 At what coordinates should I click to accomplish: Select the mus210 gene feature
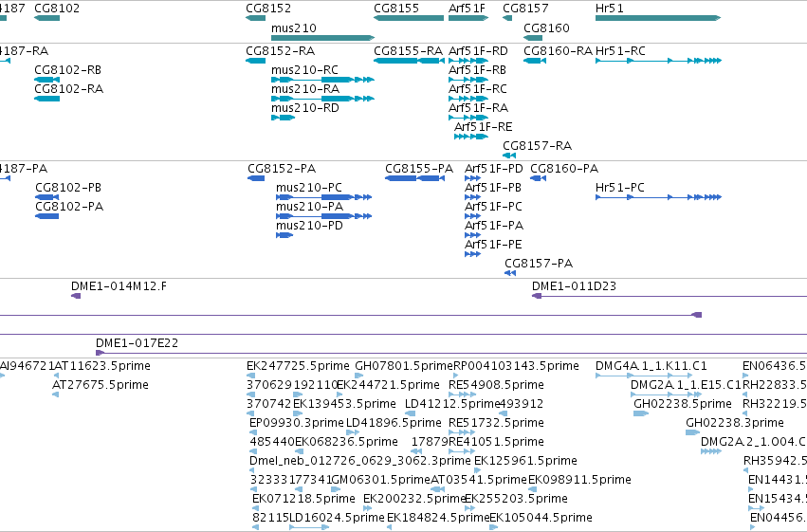point(322,38)
